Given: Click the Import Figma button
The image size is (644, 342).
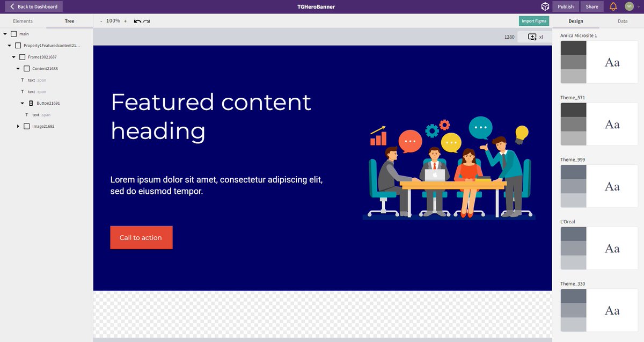Looking at the screenshot, I should point(533,20).
